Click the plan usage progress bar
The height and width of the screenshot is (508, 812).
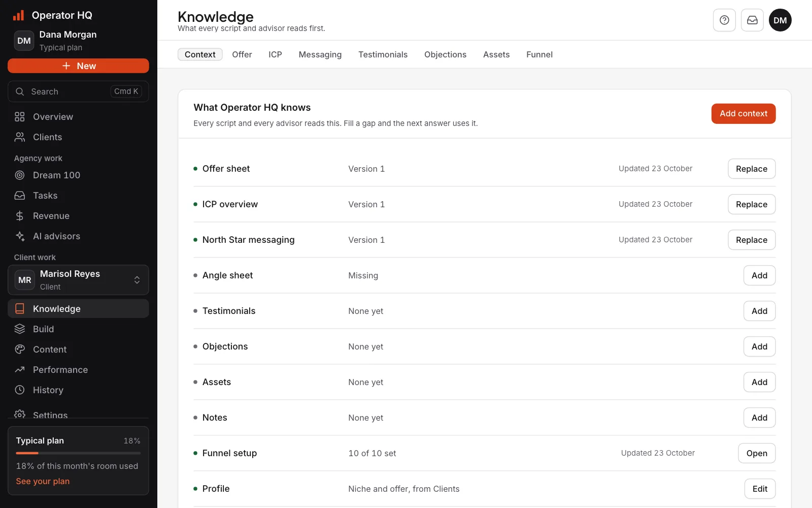[x=78, y=453]
